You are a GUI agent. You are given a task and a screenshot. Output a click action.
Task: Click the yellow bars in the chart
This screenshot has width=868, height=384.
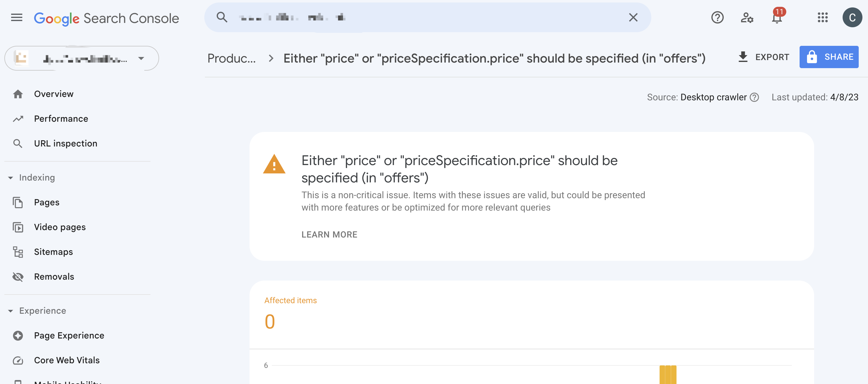coord(667,374)
